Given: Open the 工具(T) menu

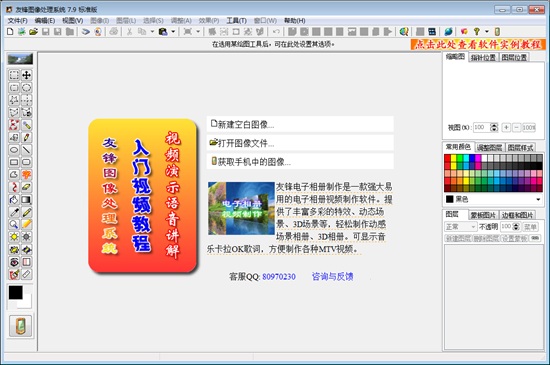Looking at the screenshot, I should click(x=236, y=21).
